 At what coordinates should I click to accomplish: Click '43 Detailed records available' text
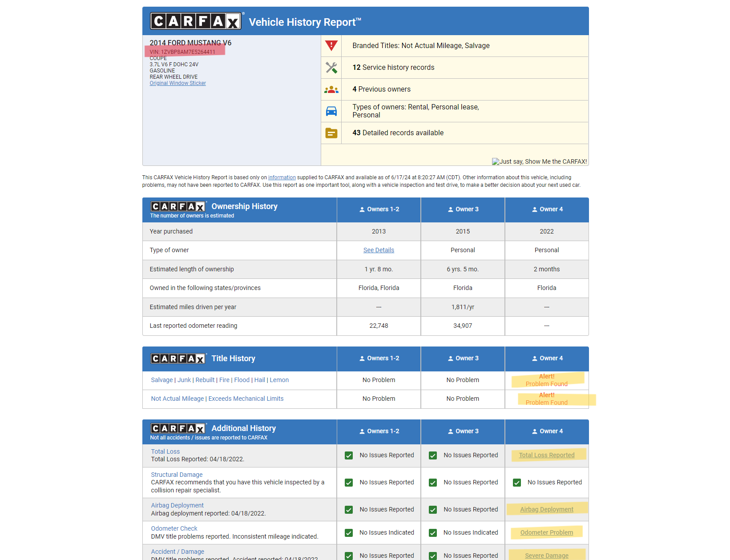point(398,133)
